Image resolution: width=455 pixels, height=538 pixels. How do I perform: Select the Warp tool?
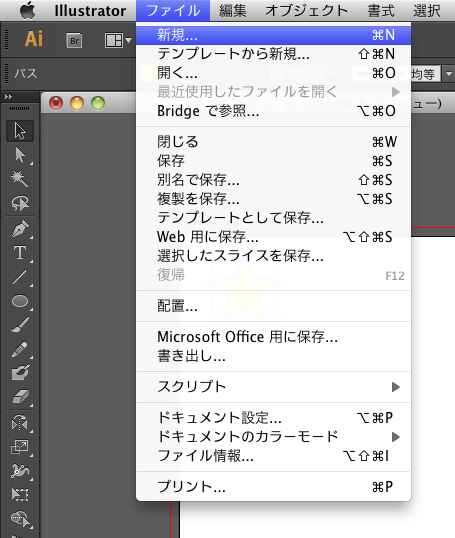click(20, 471)
